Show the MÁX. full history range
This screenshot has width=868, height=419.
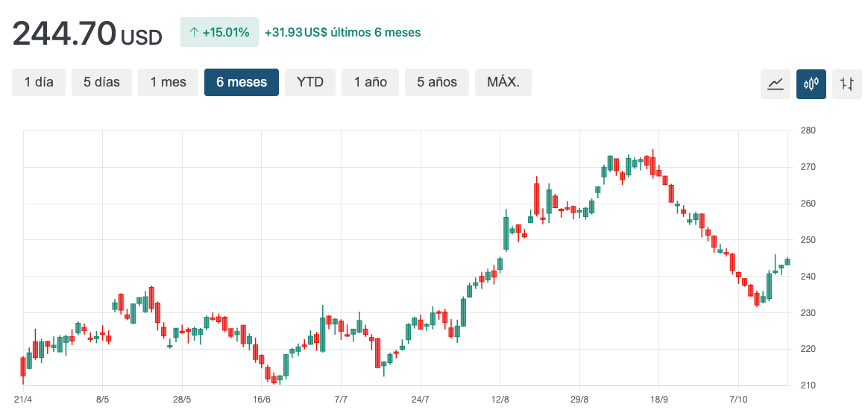pos(503,82)
